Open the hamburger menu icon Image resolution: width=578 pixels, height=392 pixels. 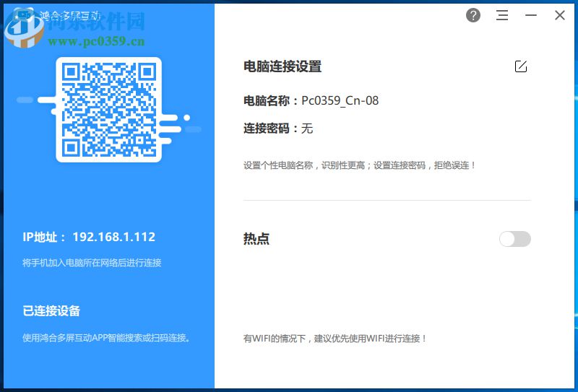(502, 15)
